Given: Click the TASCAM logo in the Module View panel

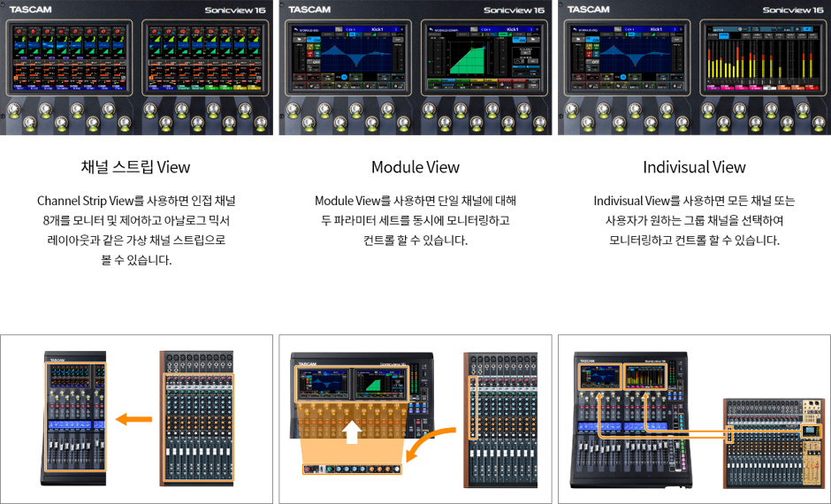Looking at the screenshot, I should click(309, 9).
